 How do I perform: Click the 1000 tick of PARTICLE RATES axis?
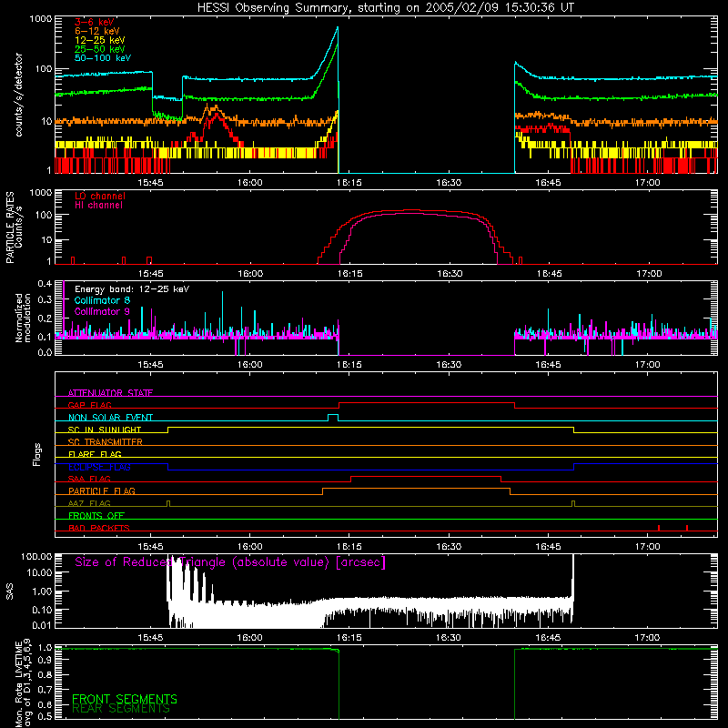[41, 192]
